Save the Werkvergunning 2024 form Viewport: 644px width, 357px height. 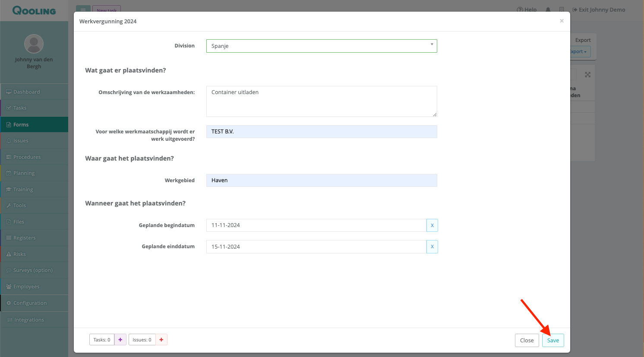[553, 340]
